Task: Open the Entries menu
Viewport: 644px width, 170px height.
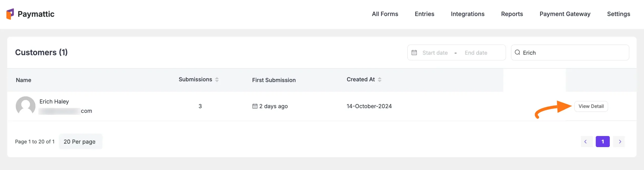Action: 424,14
